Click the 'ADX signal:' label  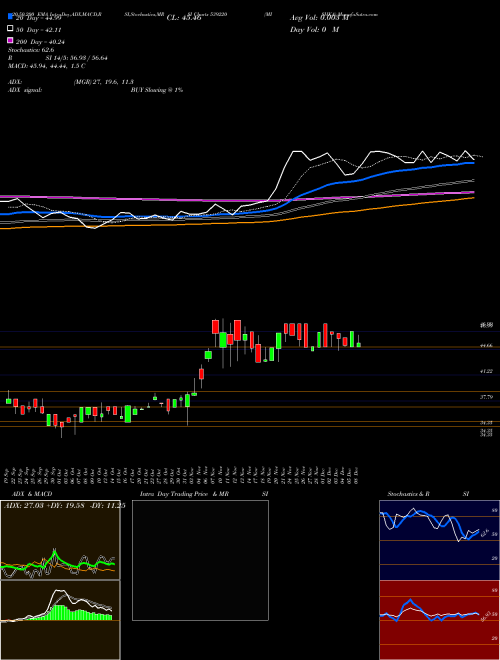(x=25, y=90)
